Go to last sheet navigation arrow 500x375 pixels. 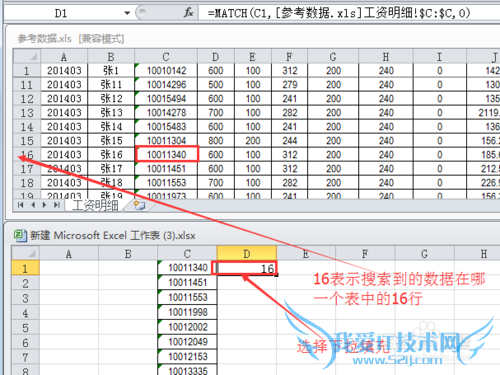pyautogui.click(x=57, y=205)
